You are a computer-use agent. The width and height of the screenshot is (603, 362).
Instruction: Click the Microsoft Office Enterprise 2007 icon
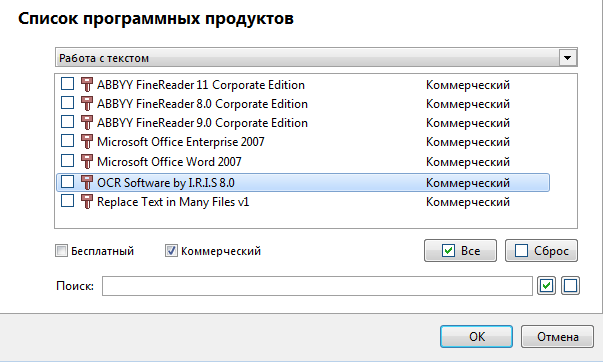[x=87, y=141]
